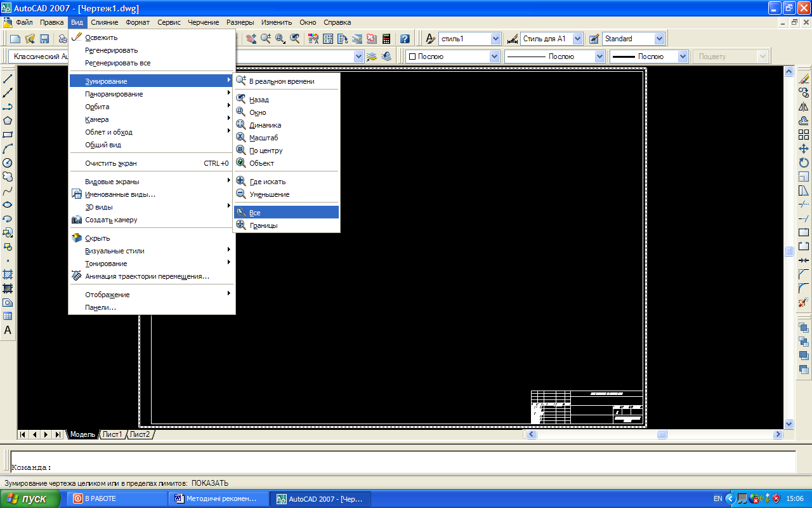Open the layer list dropdown arrow
Viewport: 812px width, 508px height.
(x=358, y=57)
